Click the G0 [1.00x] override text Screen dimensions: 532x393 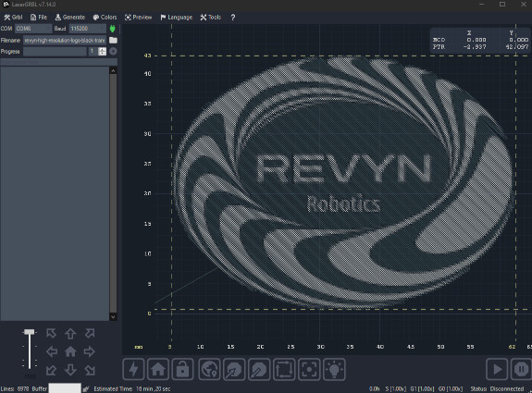(451, 389)
